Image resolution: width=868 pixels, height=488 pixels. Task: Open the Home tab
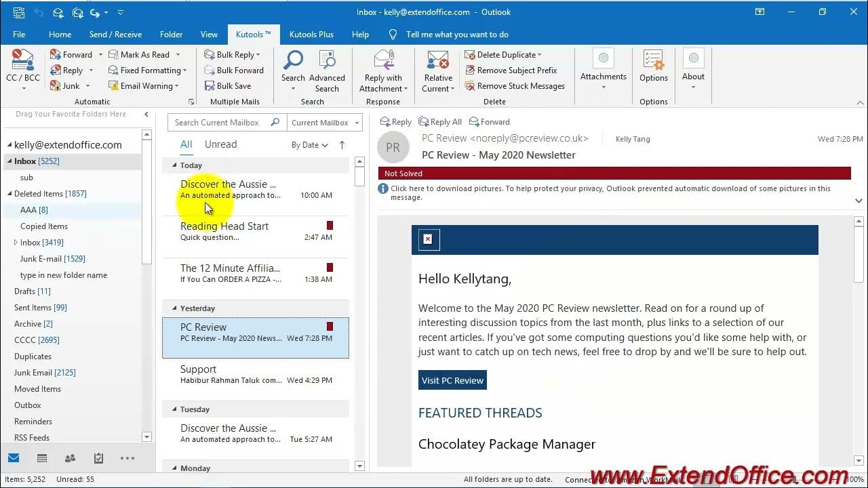(60, 35)
